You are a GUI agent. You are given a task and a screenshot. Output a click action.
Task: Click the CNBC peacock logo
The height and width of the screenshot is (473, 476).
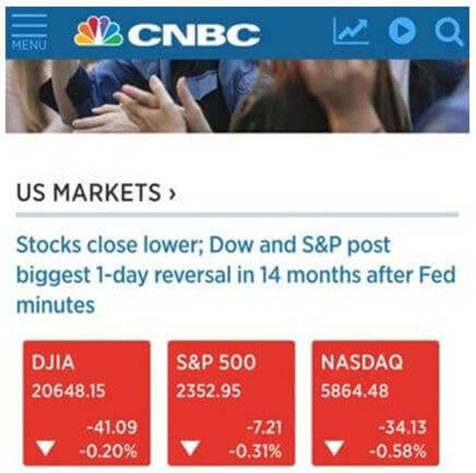click(99, 31)
